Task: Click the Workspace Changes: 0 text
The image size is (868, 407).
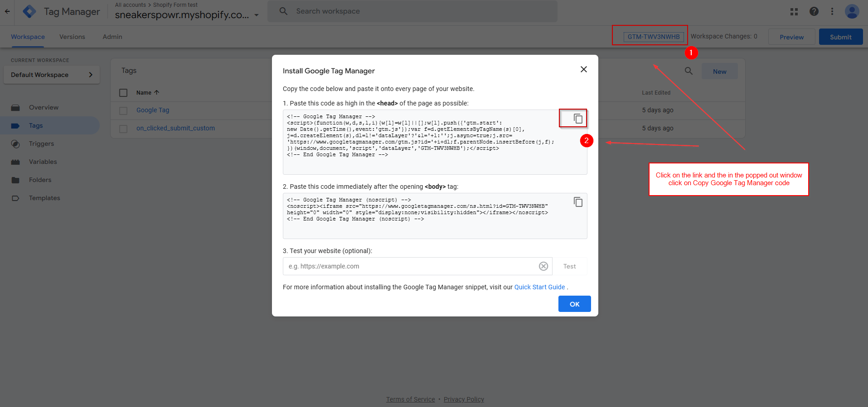Action: [724, 36]
